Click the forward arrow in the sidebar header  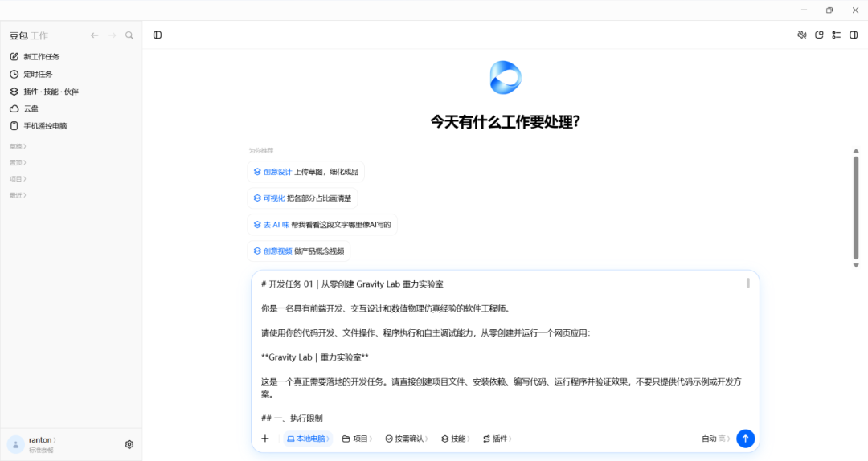113,35
